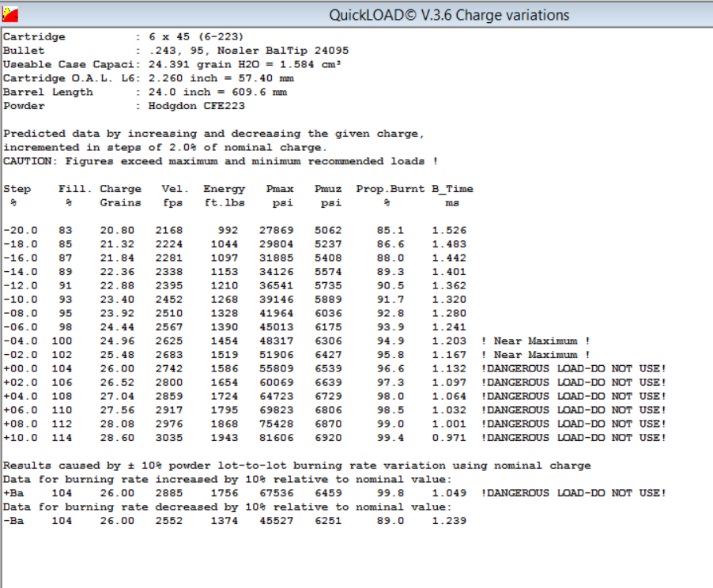Viewport: 713px width, 588px height.
Task: Click the Prop.Burnt column header
Action: point(390,189)
